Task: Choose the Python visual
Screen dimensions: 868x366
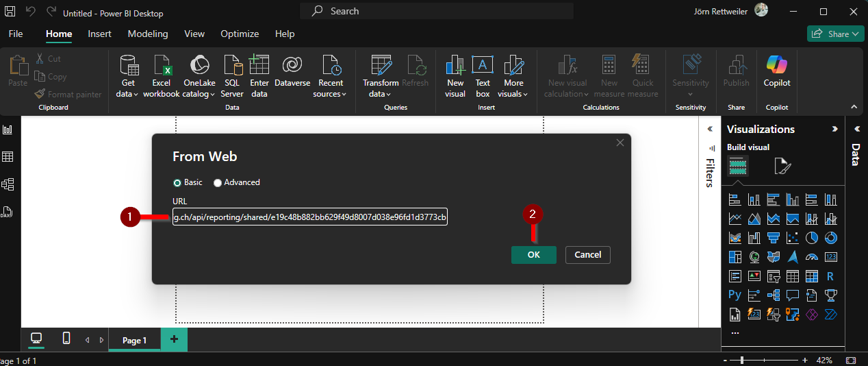Action: (735, 295)
